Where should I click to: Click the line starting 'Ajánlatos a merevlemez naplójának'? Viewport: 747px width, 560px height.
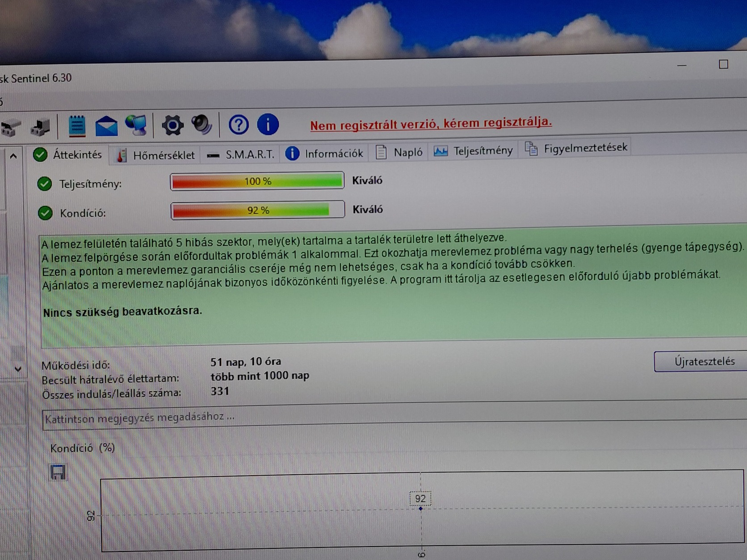382,280
